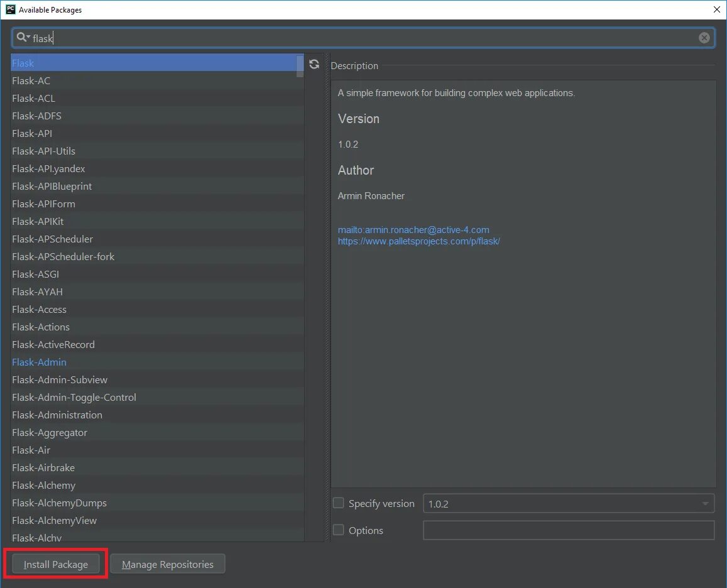
Task: Click the version 1.0.2 text in description
Action: tap(347, 144)
